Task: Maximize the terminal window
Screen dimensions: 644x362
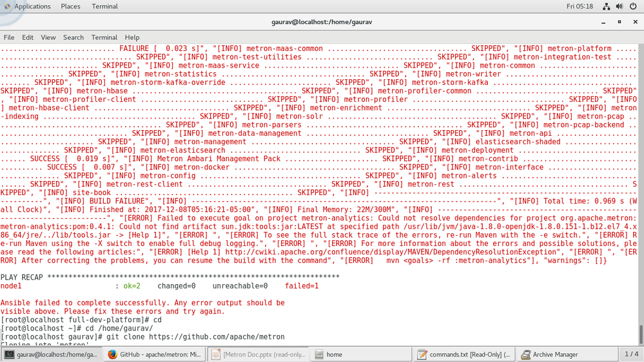Action: coord(620,22)
